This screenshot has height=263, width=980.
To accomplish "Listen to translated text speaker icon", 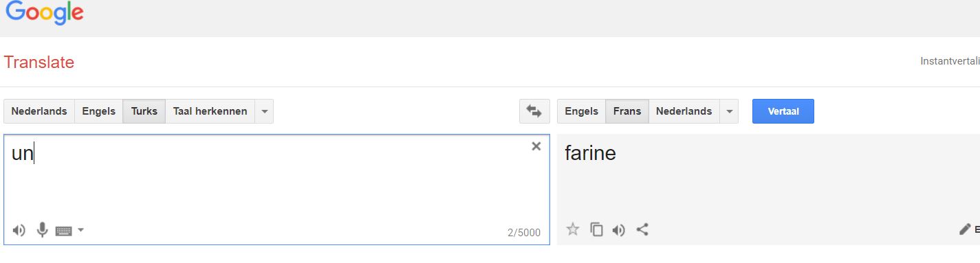I will [x=619, y=230].
